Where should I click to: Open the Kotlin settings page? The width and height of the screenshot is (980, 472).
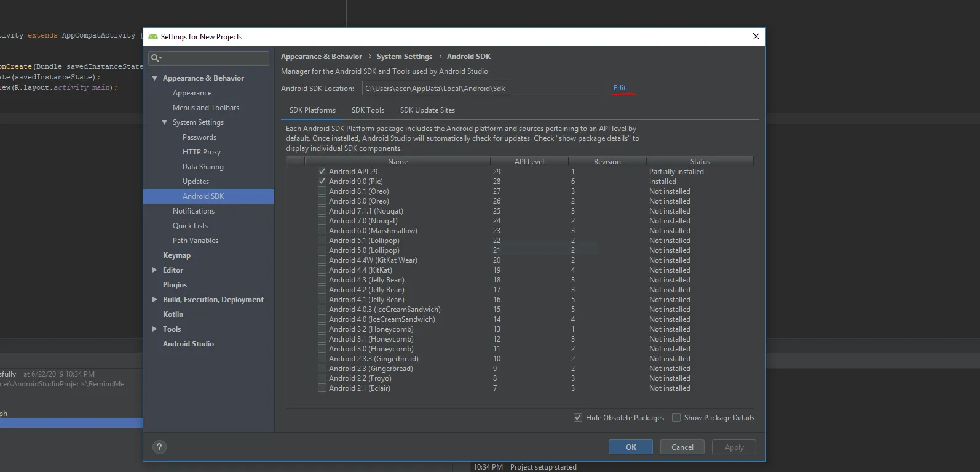pos(173,314)
